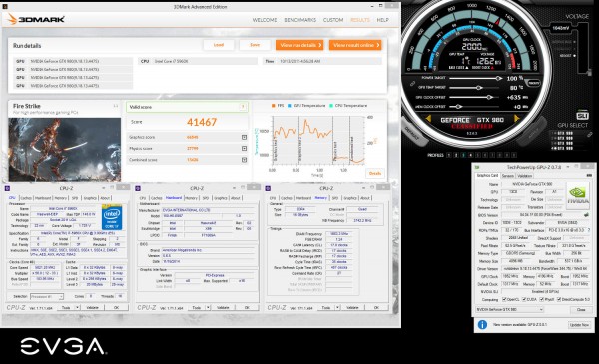Click the SLI icon in Precision
The image size is (599, 364).
(x=582, y=116)
